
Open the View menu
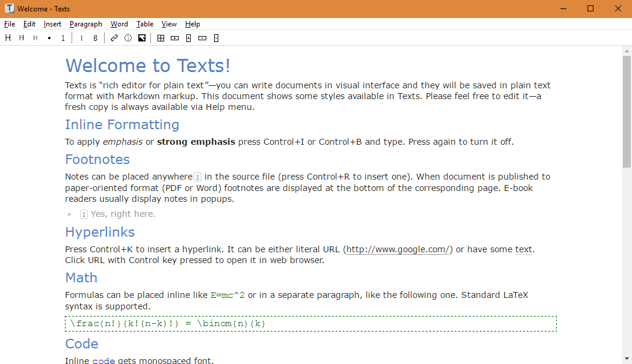coord(169,24)
